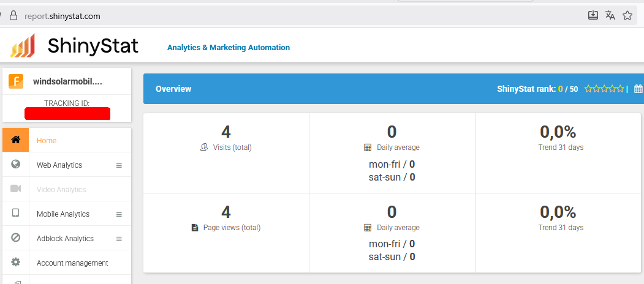Click the Adblock Analytics blocked-circle icon
644x284 pixels.
coord(16,238)
